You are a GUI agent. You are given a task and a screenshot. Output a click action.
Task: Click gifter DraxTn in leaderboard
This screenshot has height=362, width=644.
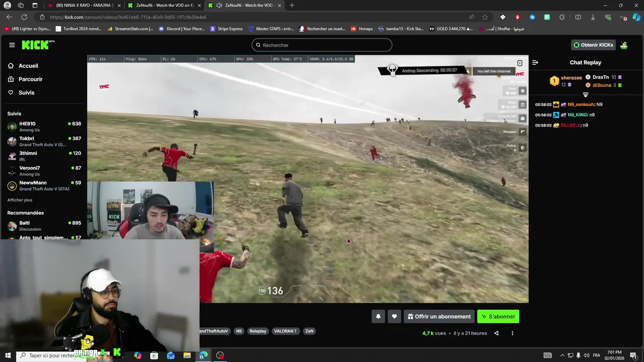[600, 77]
